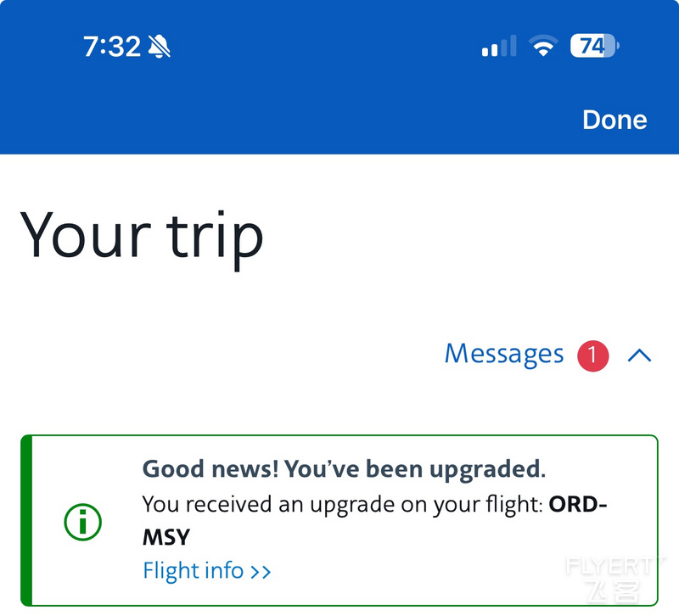Tap the green bar on notification card
Viewport: 679px width, 616px height.
pyautogui.click(x=26, y=520)
